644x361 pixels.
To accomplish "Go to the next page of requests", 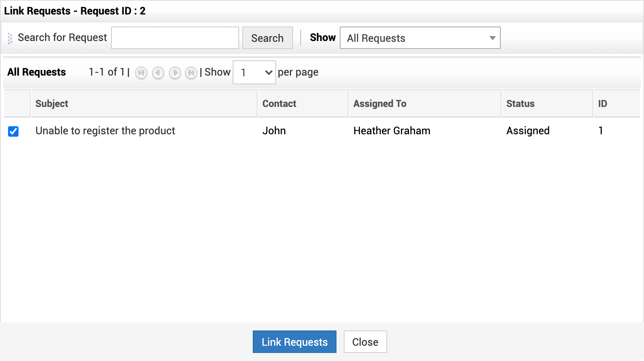I will point(175,73).
